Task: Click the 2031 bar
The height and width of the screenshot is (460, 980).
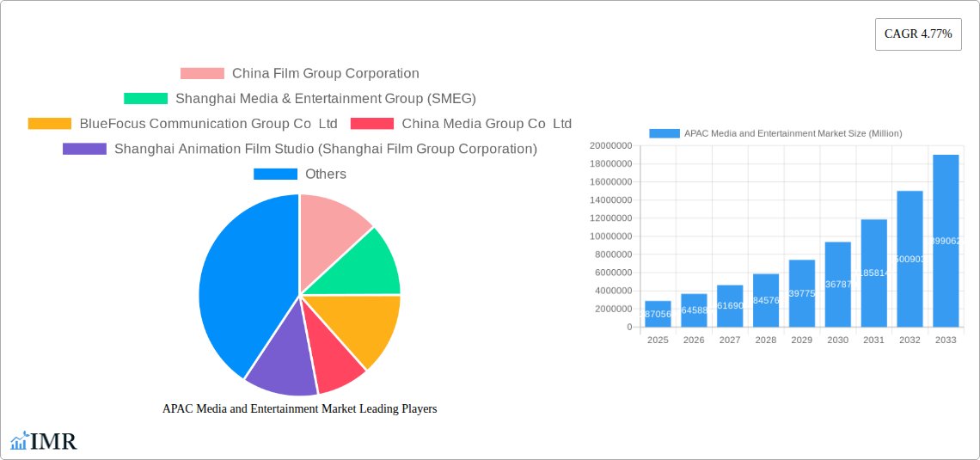Action: point(873,273)
